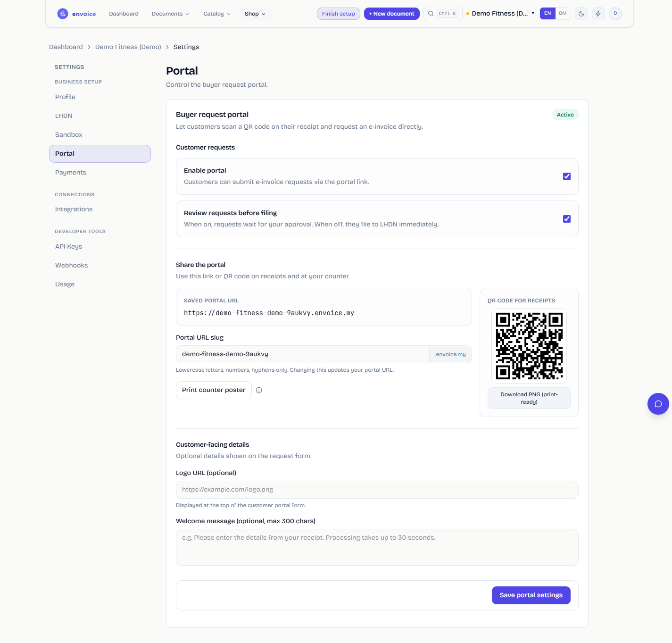Click the lightning bolt icon
Screen dimensions: 672x643
(x=598, y=14)
